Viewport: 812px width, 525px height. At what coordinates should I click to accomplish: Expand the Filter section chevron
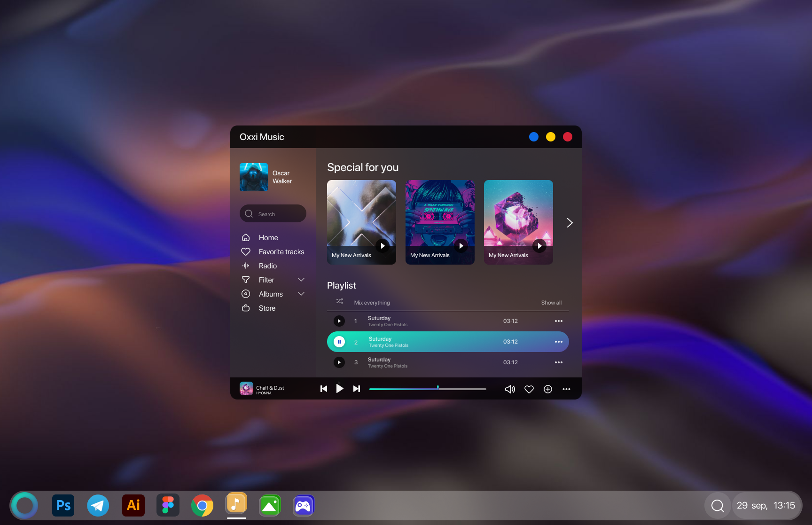pyautogui.click(x=302, y=280)
